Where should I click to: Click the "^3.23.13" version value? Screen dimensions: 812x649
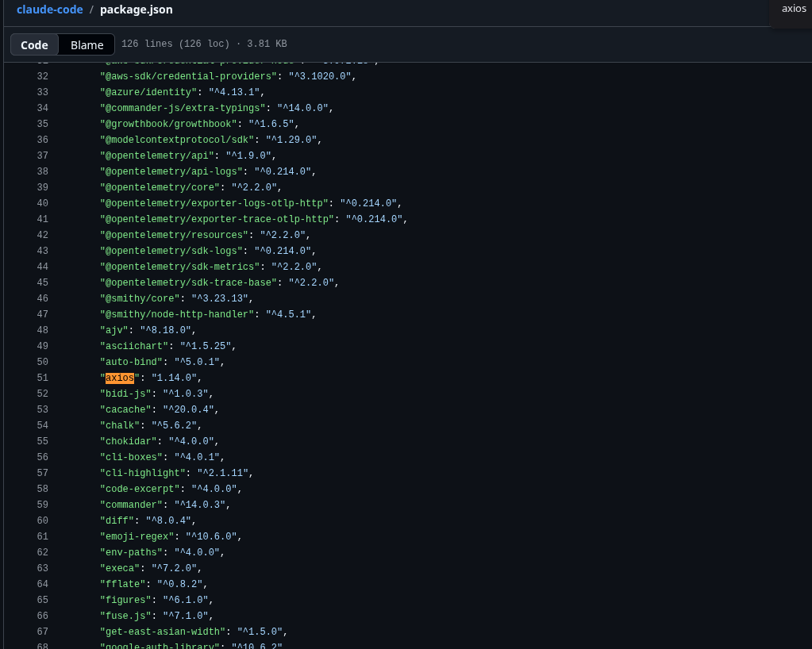click(x=220, y=298)
